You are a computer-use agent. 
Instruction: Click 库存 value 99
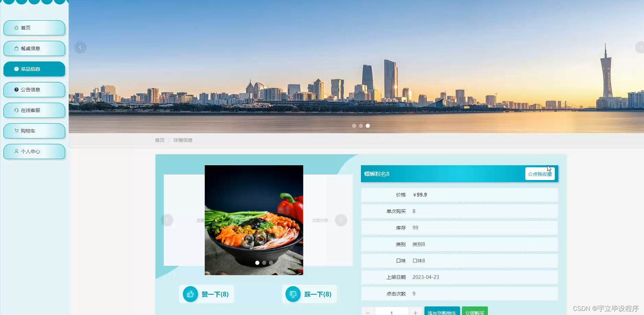[x=415, y=228]
